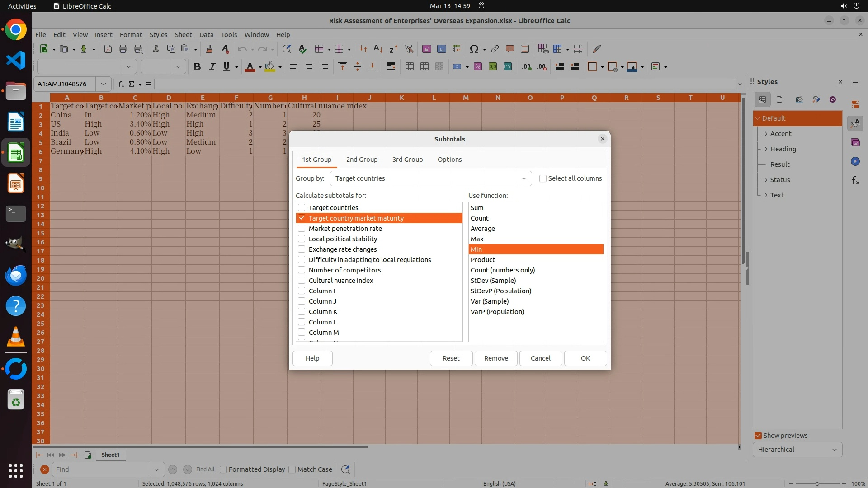Click the Insert Chart toolbar icon
This screenshot has width=868, height=488.
[441, 49]
